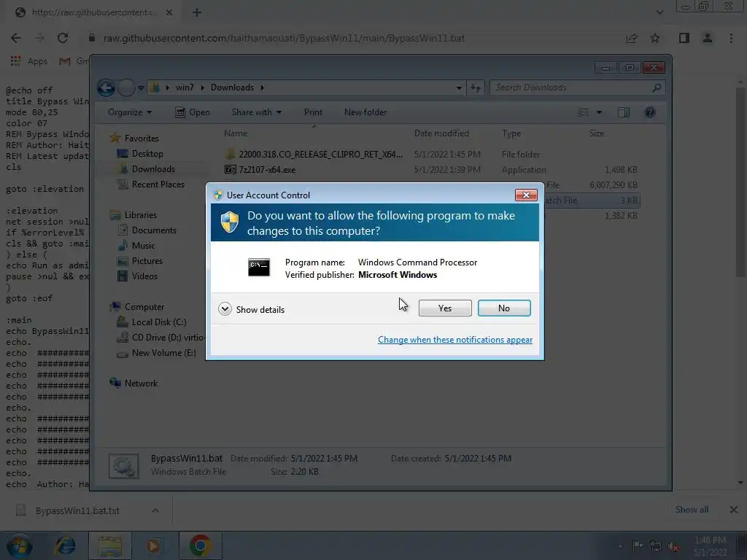Expand Show details chevron in UAC dialog
The width and height of the screenshot is (747, 560).
(225, 309)
